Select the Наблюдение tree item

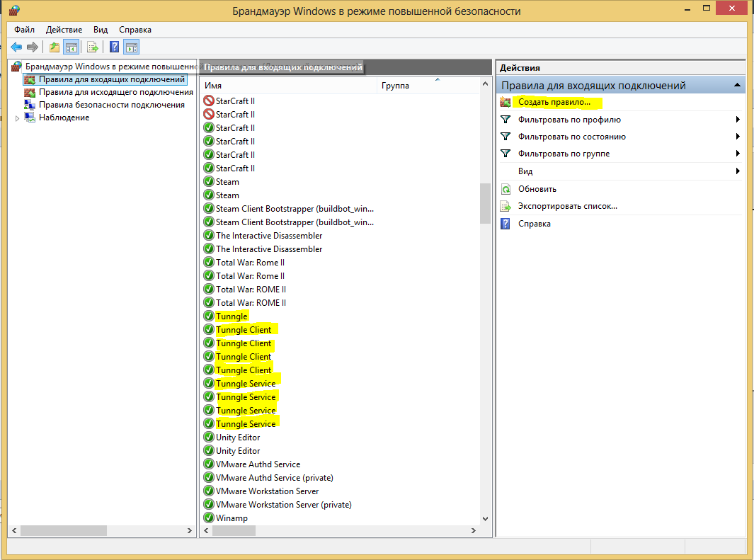pos(64,118)
